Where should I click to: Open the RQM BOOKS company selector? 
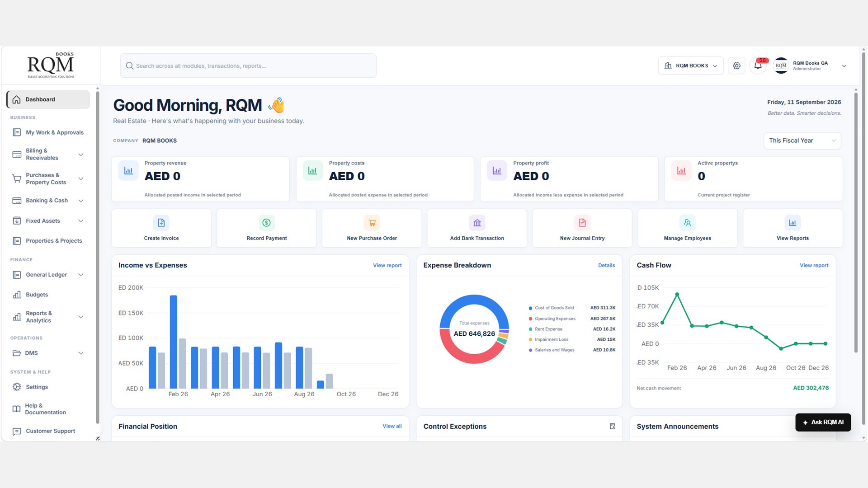click(691, 66)
